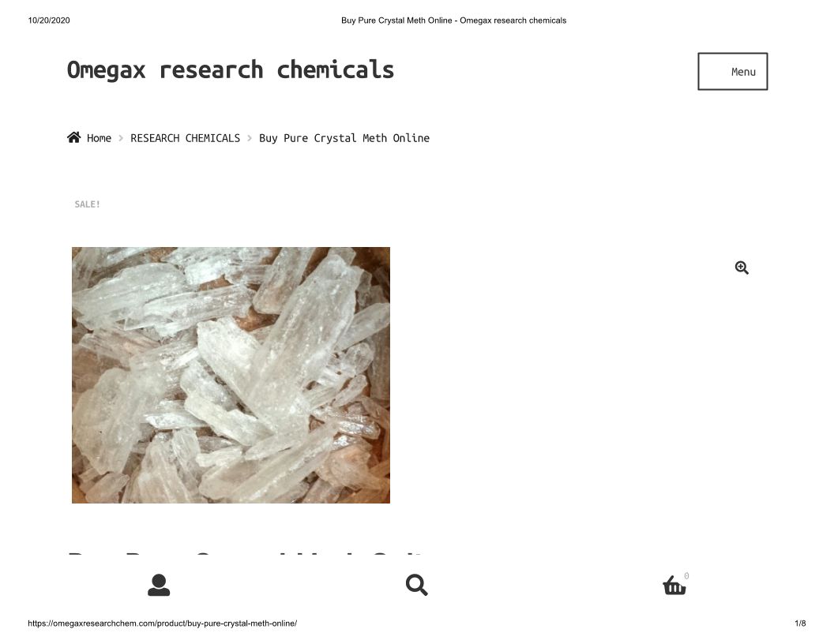Open the image zoom magnifier icon

[742, 268]
